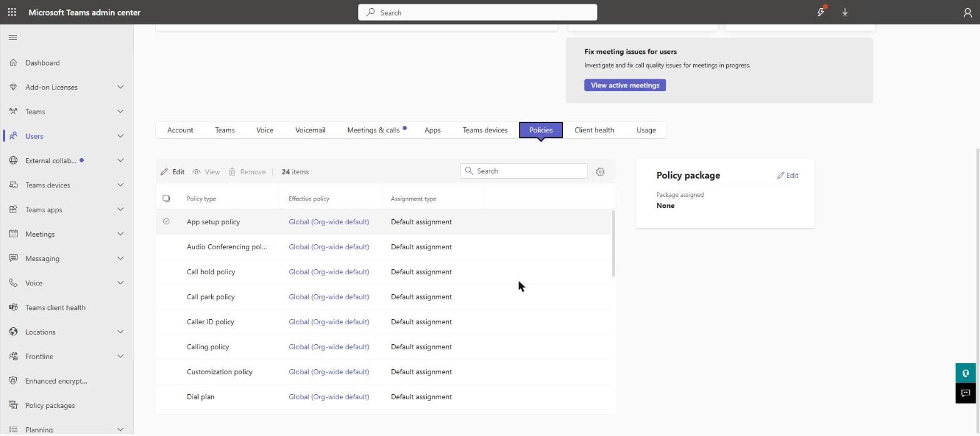980x436 pixels.
Task: Click the Policy packages icon
Action: [x=13, y=405]
